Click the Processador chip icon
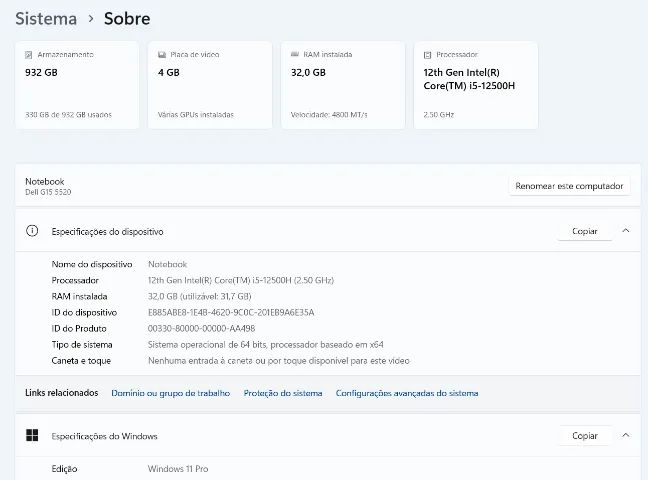 click(427, 55)
